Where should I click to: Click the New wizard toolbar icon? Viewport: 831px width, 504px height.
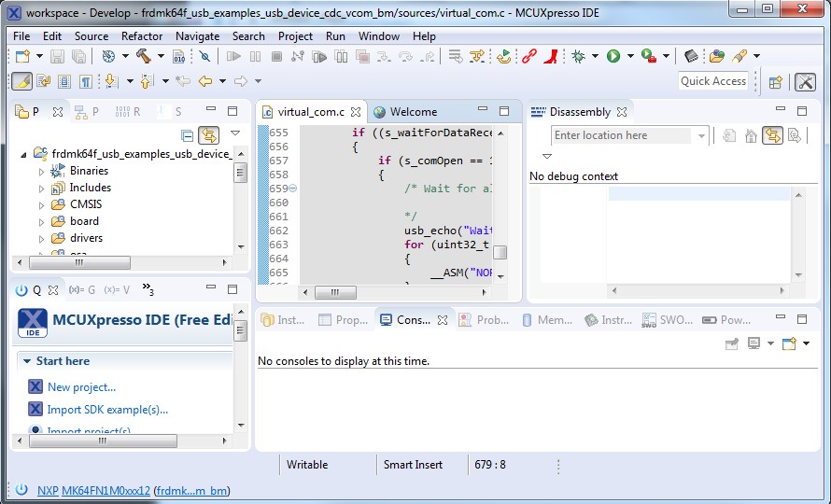point(22,56)
